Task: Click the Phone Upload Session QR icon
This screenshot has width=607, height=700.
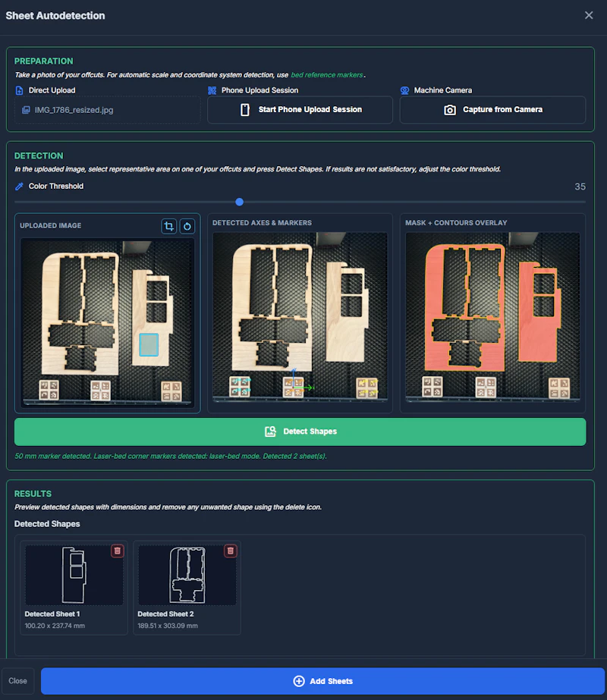Action: pyautogui.click(x=212, y=90)
